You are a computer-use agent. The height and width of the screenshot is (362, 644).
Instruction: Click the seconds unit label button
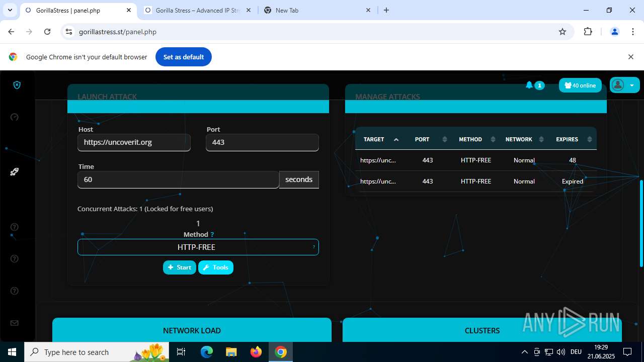[x=299, y=179]
